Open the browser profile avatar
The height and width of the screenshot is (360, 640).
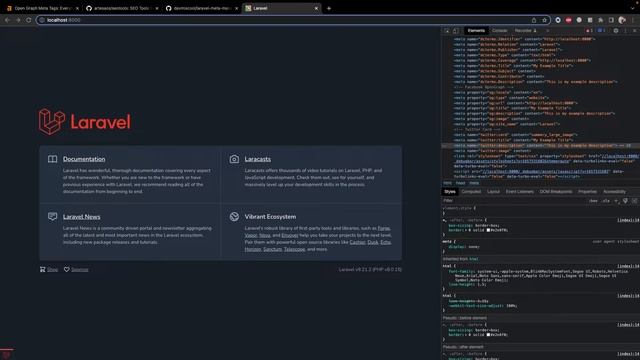(622, 20)
